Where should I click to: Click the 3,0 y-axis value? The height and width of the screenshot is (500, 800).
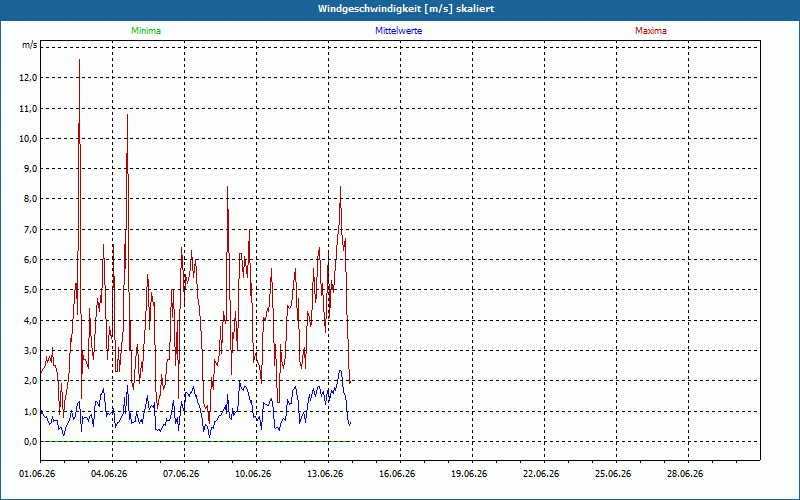point(31,351)
